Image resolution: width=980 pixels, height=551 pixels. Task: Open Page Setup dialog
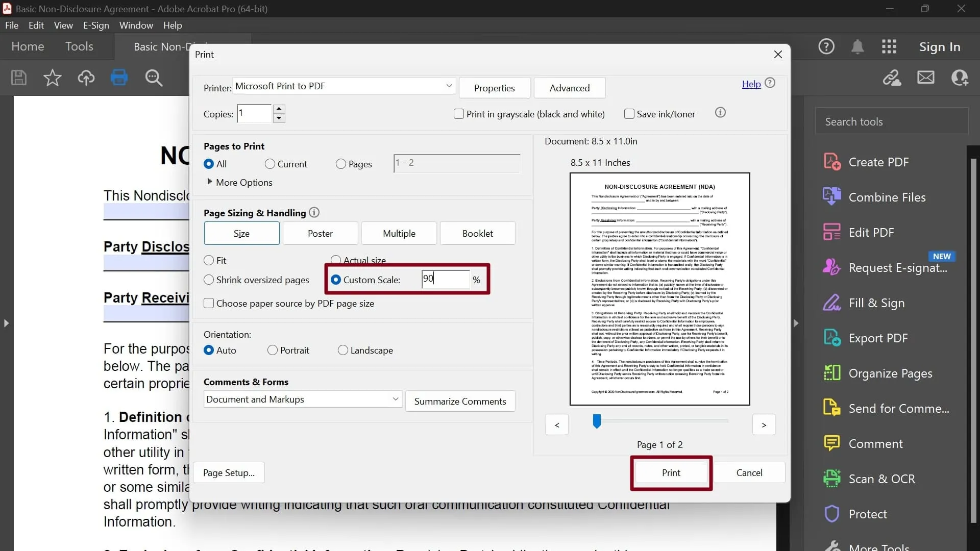click(x=229, y=472)
